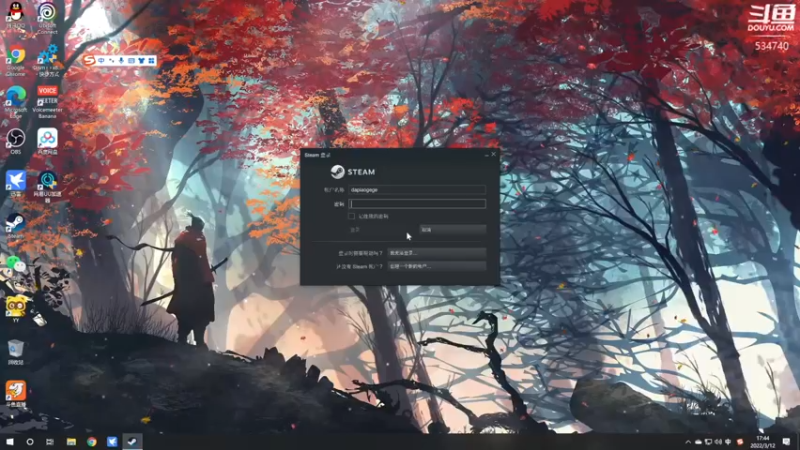Expand the hidden system tray icons
The width and height of the screenshot is (800, 450).
point(688,442)
